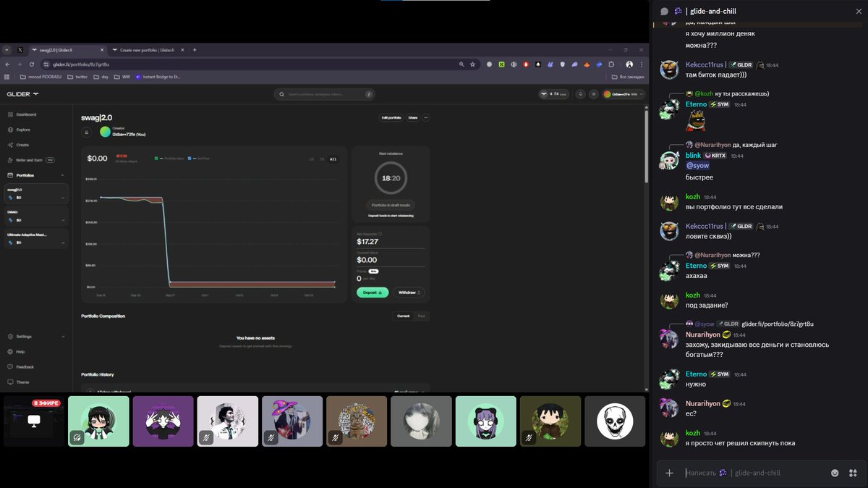Image resolution: width=868 pixels, height=488 pixels.
Task: Open Discord emoji picker in message box
Action: click(x=835, y=473)
